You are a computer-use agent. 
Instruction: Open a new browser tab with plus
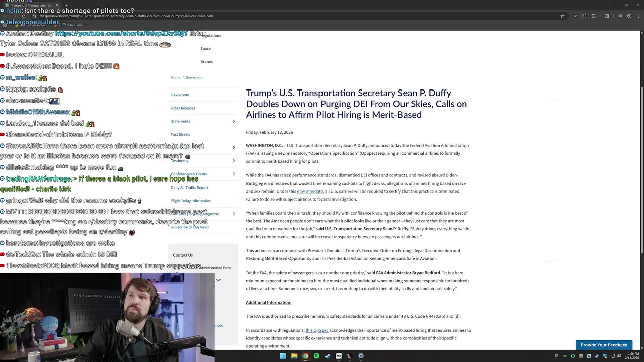pos(66,5)
